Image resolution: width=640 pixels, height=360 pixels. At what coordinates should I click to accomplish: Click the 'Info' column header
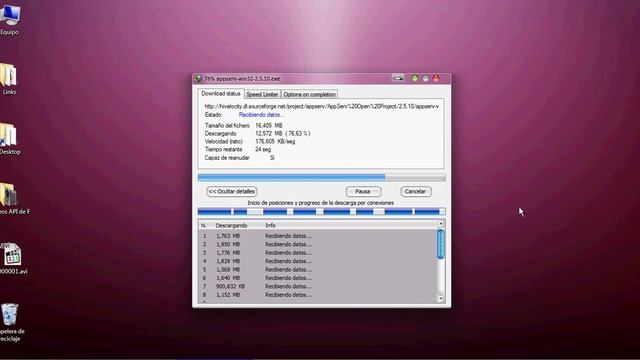tap(270, 225)
